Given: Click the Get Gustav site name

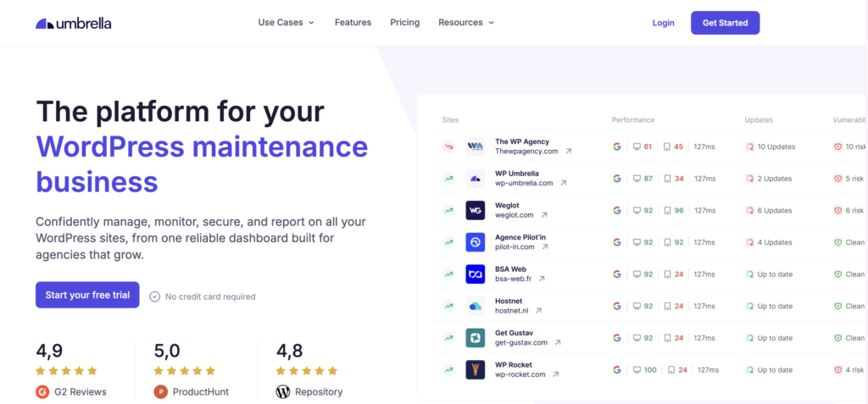Looking at the screenshot, I should [x=514, y=333].
